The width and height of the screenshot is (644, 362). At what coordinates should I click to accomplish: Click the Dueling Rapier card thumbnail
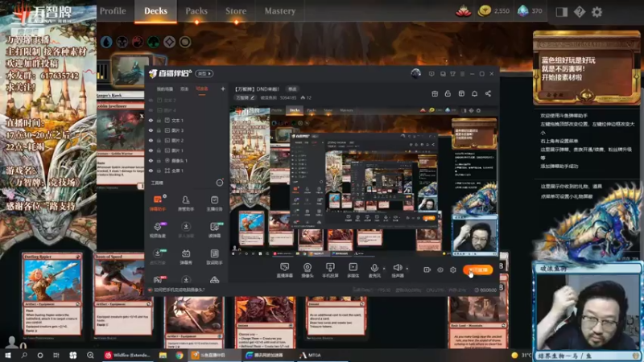tap(52, 294)
